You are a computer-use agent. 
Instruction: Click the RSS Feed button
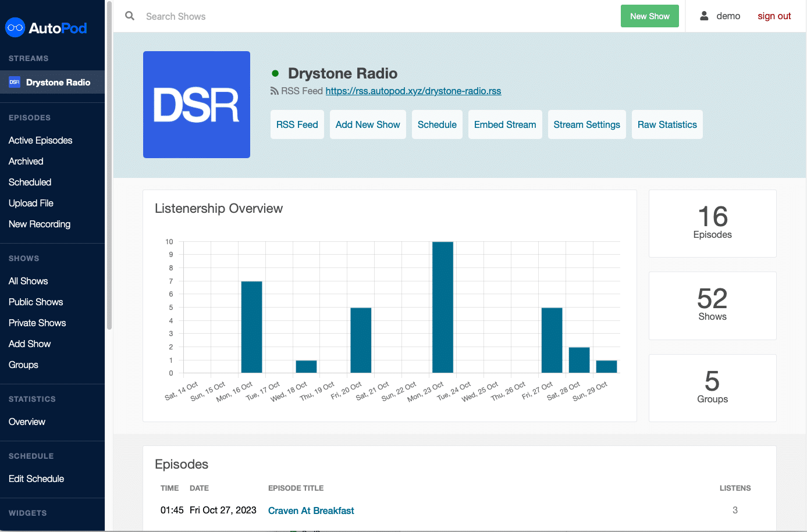(x=297, y=124)
